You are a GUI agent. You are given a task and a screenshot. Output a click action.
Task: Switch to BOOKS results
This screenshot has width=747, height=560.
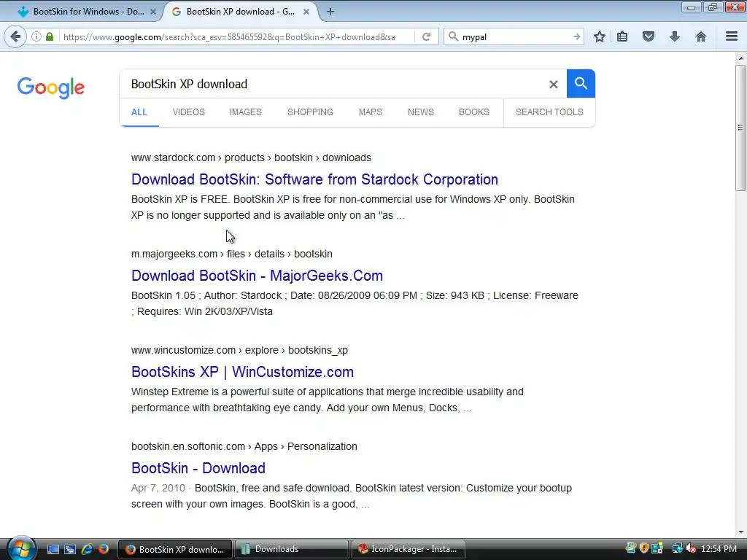click(x=474, y=112)
